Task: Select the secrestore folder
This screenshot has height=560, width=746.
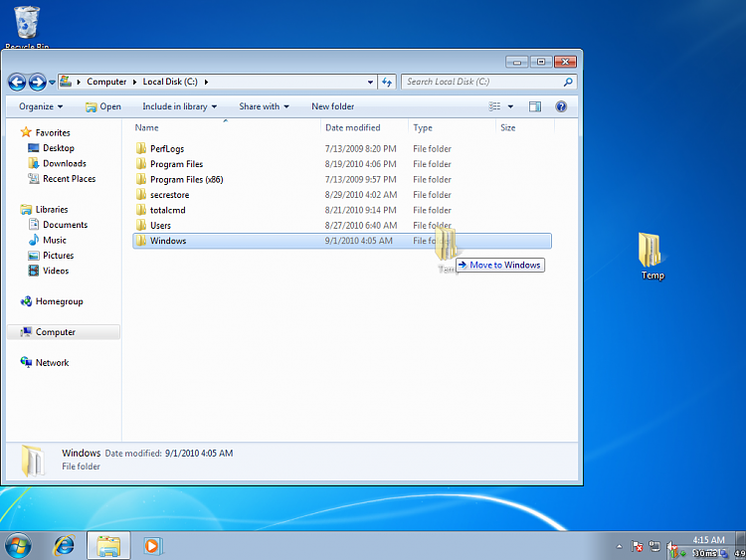Action: pos(169,195)
